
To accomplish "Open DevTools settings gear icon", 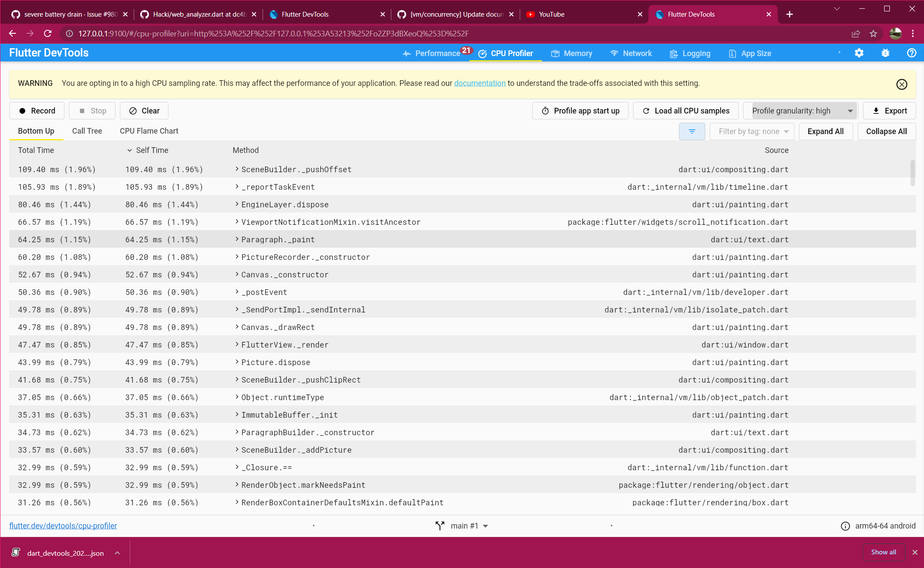I will point(859,53).
